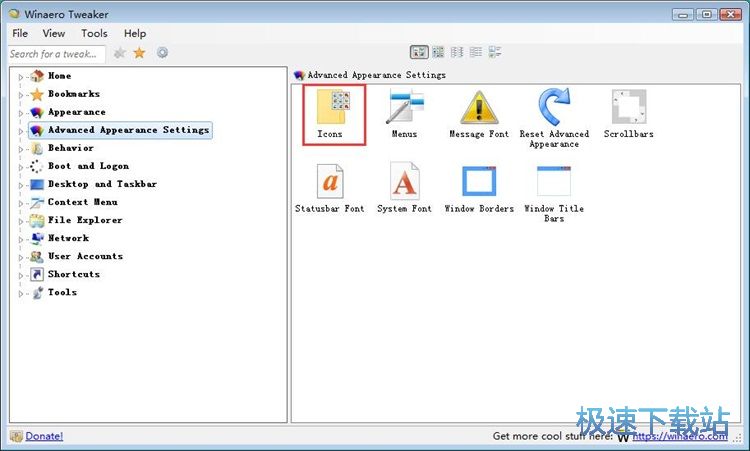Open the Window Title Bars tweak
The height and width of the screenshot is (451, 750).
click(554, 193)
